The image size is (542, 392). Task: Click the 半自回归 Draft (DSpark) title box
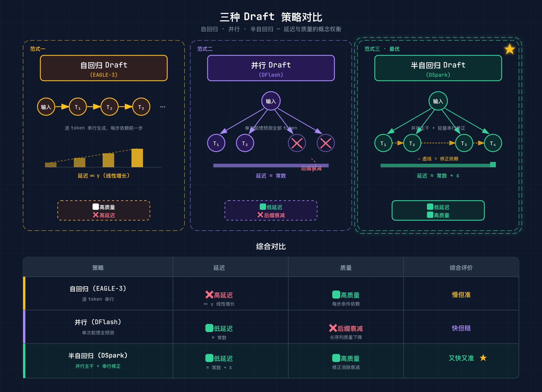point(438,68)
